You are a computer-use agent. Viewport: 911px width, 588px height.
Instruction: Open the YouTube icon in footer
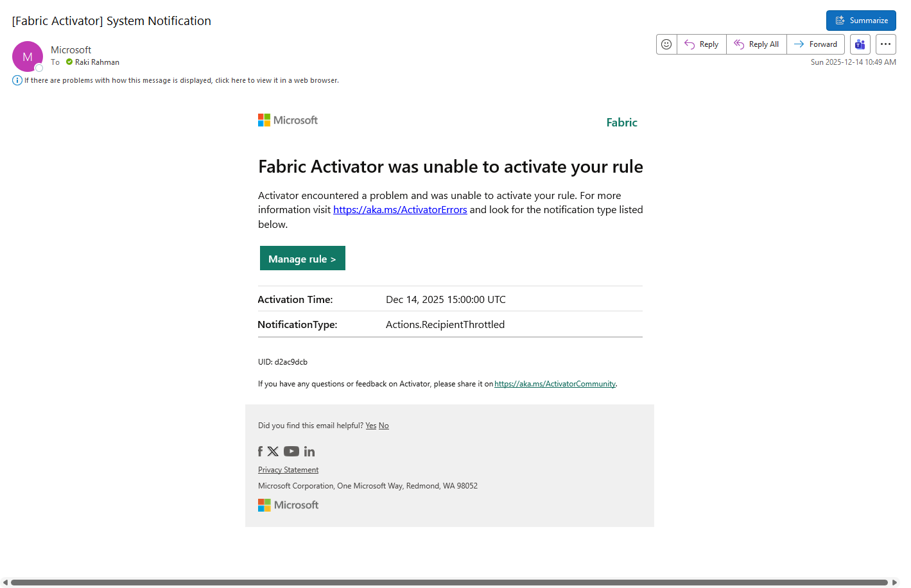tap(291, 451)
